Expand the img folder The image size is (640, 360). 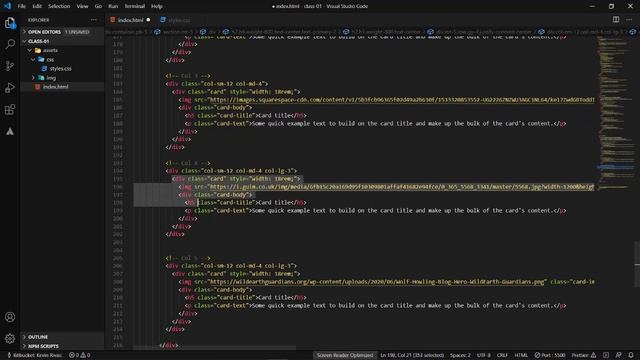(62, 78)
